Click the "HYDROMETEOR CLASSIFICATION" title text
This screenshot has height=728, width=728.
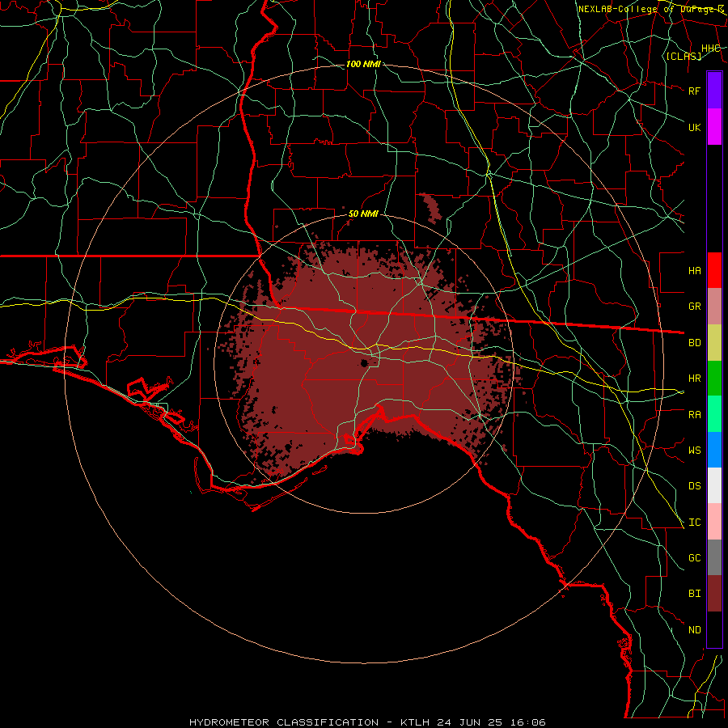[284, 722]
